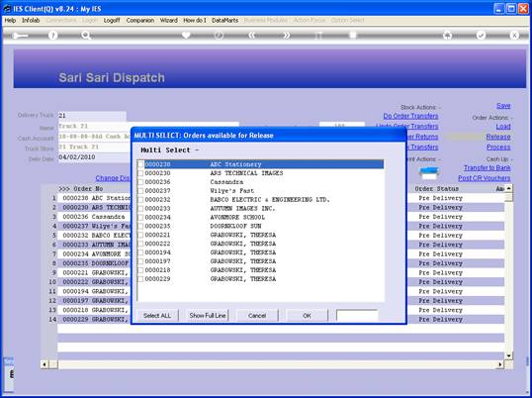Click the blank input field beside OK
532x398 pixels.
coord(357,316)
